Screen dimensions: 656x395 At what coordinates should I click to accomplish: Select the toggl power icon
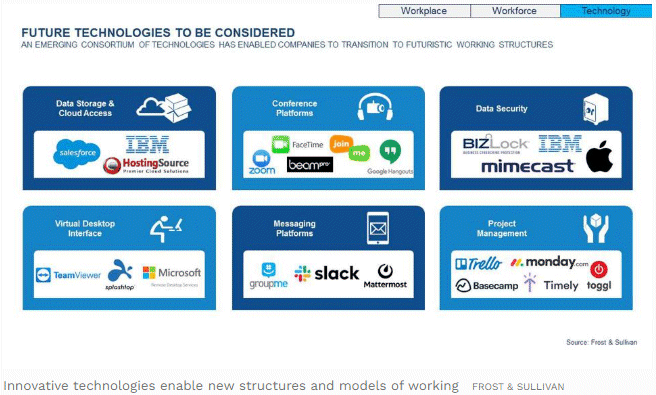(x=599, y=269)
